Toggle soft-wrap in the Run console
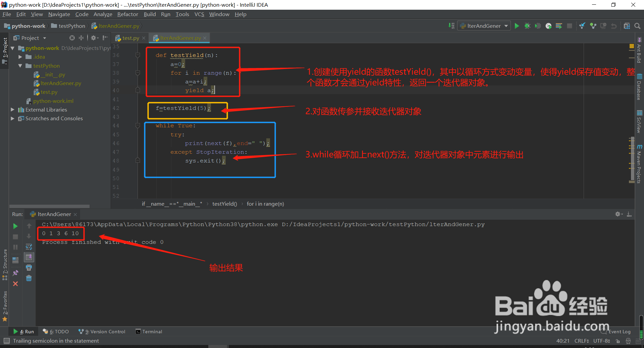The width and height of the screenshot is (644, 348). (29, 247)
